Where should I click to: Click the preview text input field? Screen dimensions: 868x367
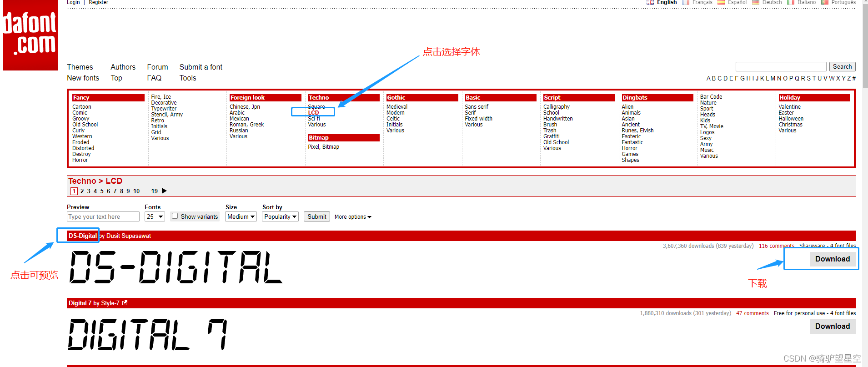click(x=103, y=216)
